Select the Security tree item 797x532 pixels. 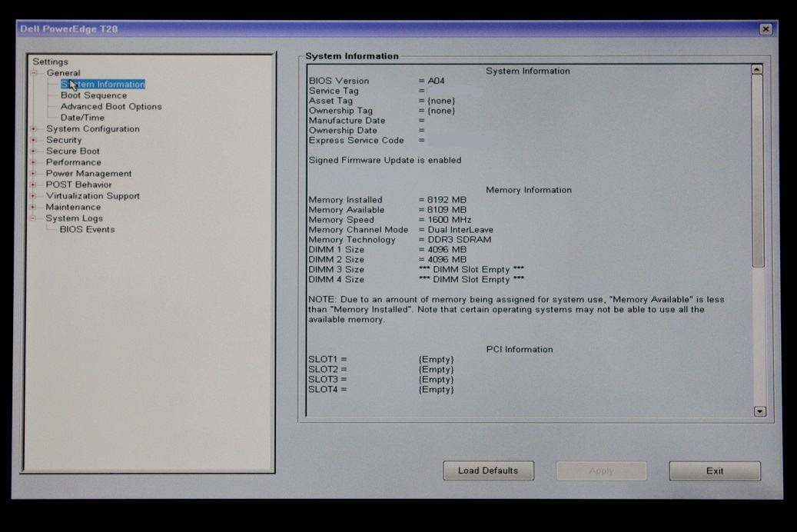(64, 140)
